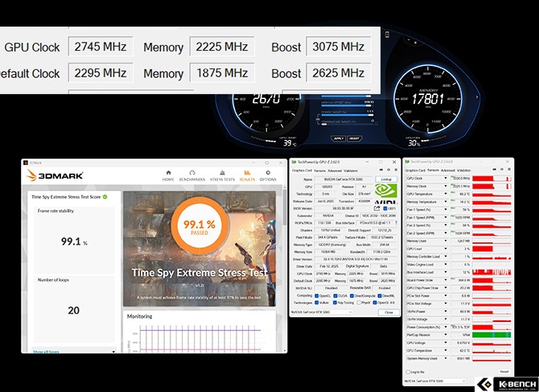Click the Bus Interface question mark in GPU-Z

click(x=396, y=223)
